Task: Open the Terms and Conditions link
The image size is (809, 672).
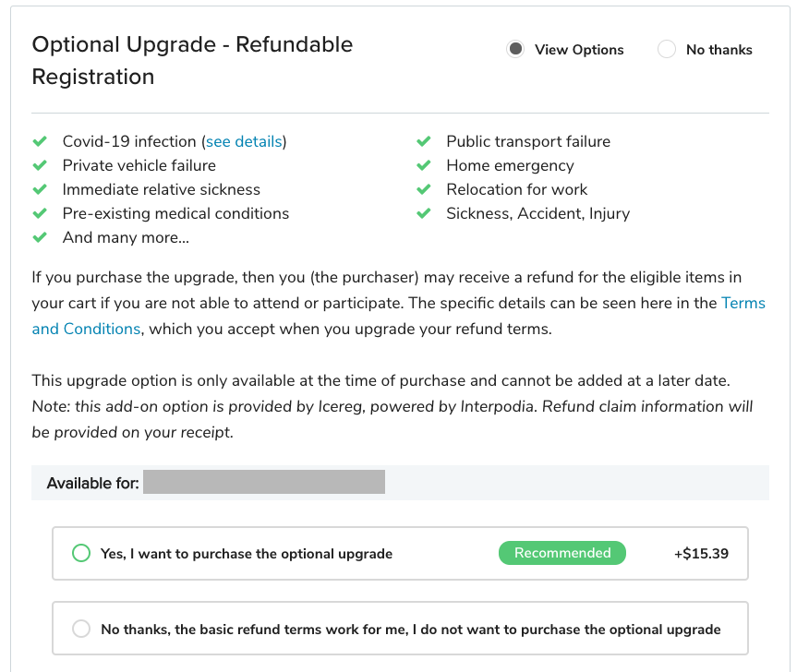Action: point(86,329)
